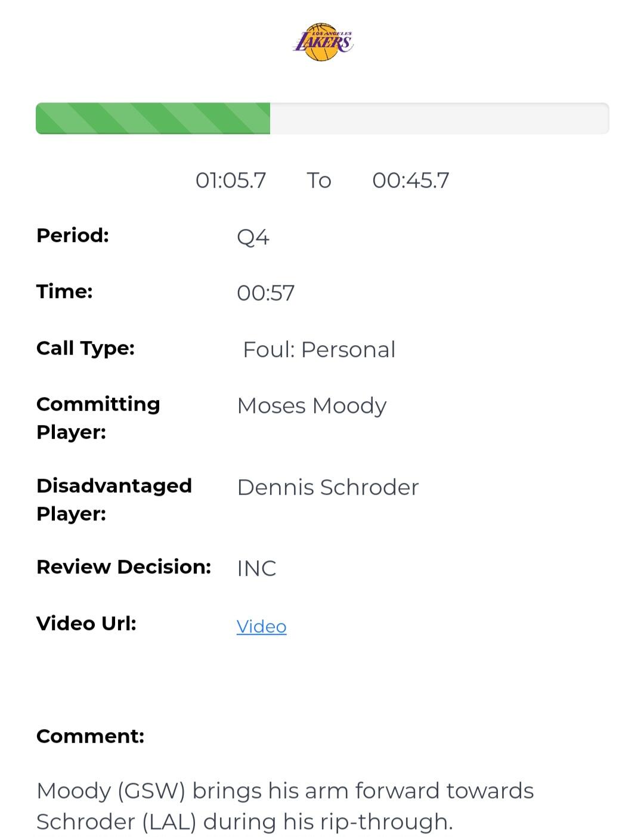
Task: Click the 00:57 time value
Action: pos(265,293)
